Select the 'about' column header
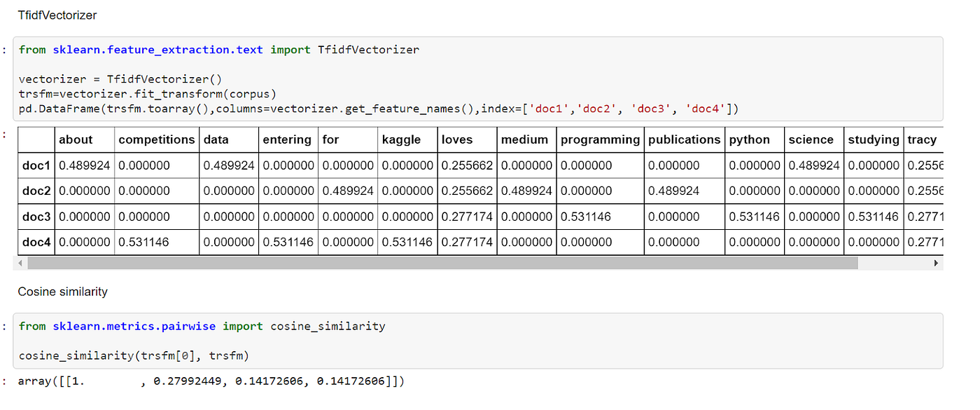The height and width of the screenshot is (410, 980). tap(76, 139)
